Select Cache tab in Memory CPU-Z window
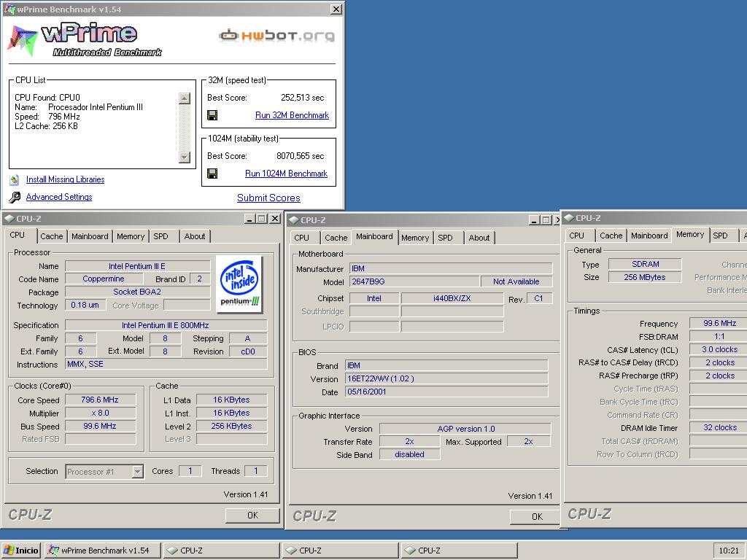Viewport: 747px width, 560px height. point(611,236)
